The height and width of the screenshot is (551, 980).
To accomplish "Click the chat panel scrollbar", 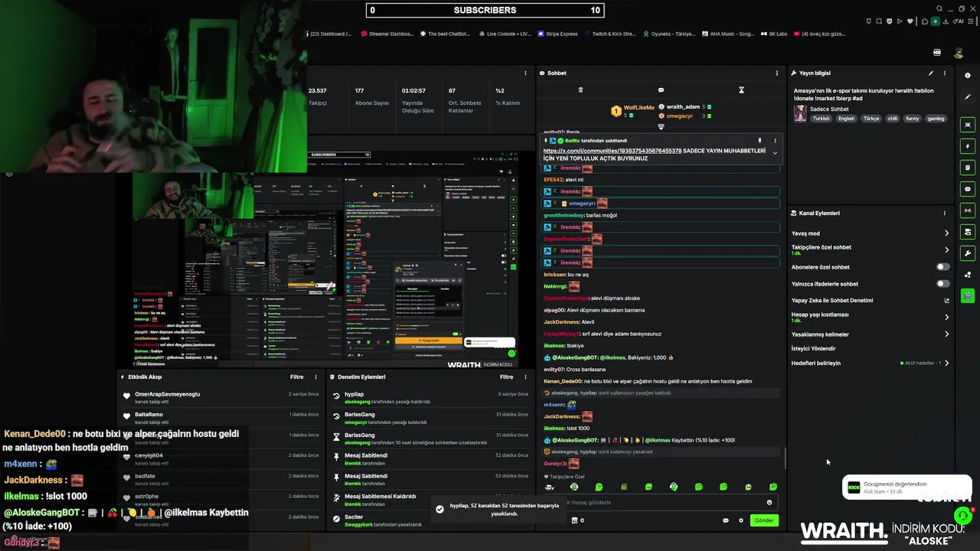I will pos(785,458).
